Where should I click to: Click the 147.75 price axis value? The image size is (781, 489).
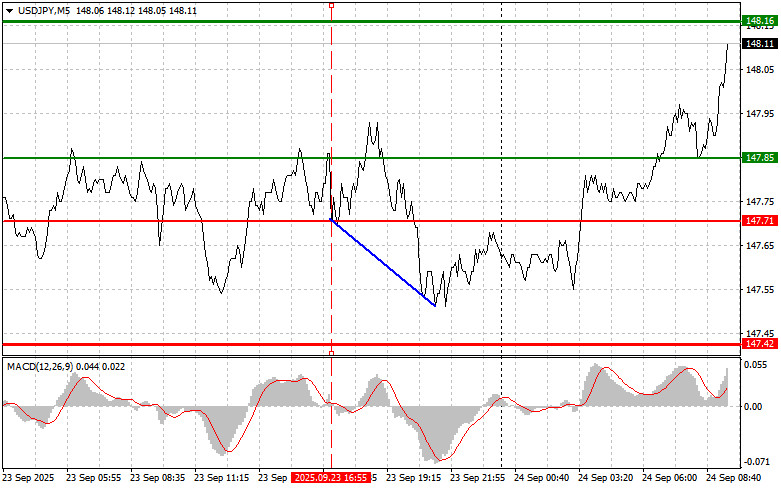760,202
